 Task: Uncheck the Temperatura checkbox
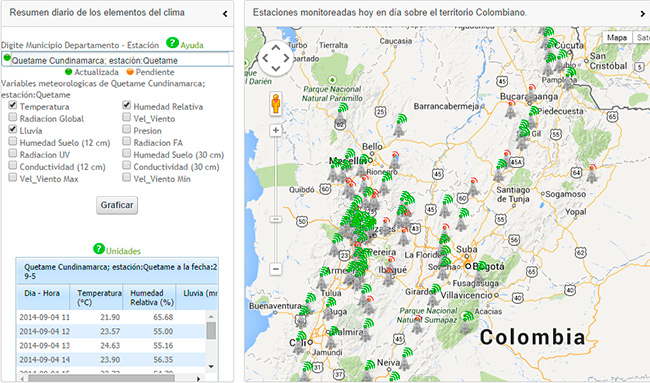click(13, 105)
